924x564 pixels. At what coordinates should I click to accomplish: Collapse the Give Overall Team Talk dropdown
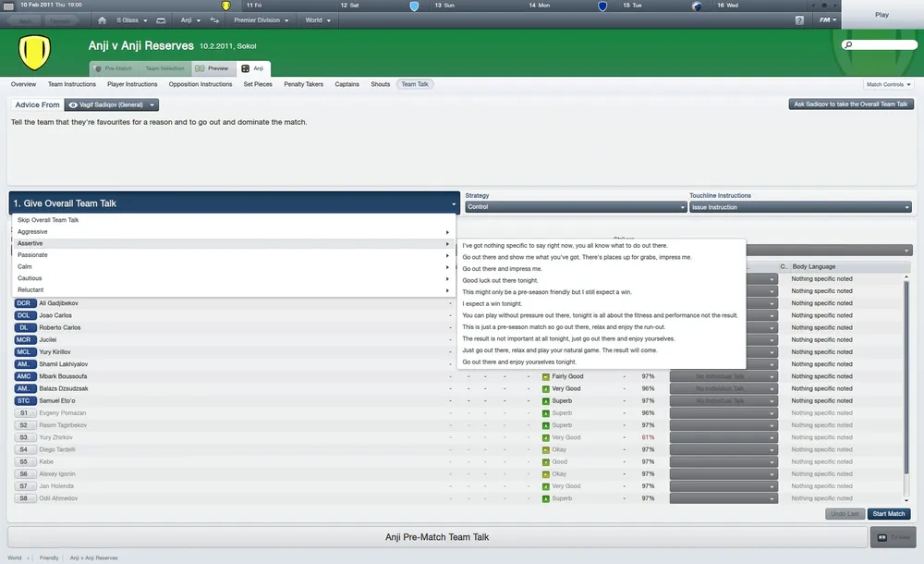235,202
